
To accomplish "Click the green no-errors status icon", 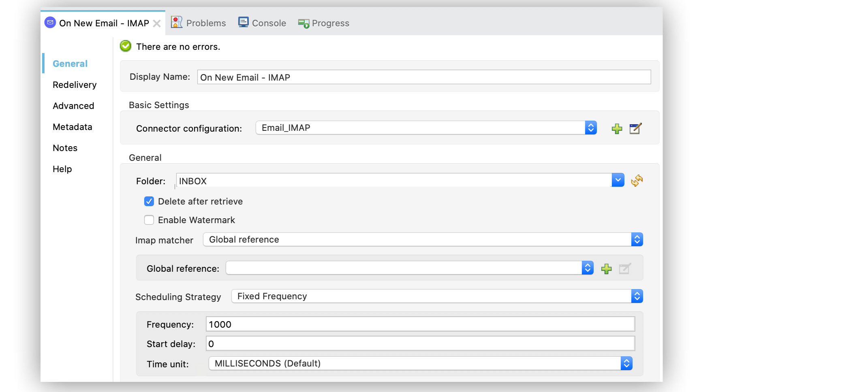I will pyautogui.click(x=125, y=46).
